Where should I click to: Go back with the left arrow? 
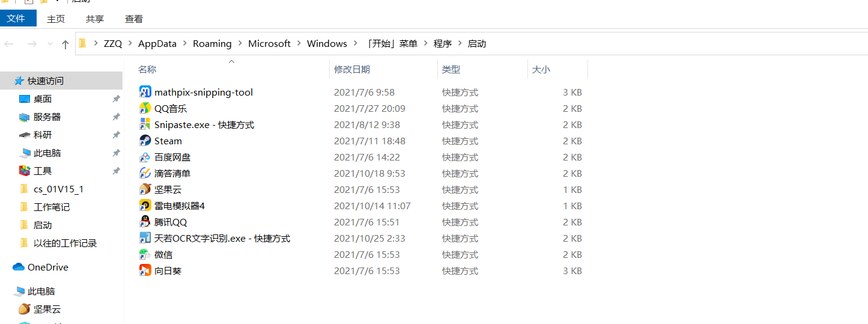pyautogui.click(x=9, y=44)
